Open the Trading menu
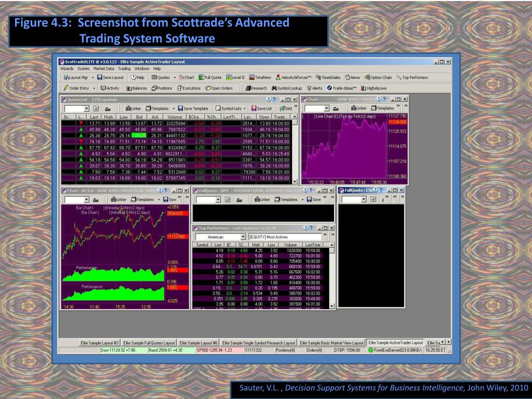The height and width of the screenshot is (399, 532). [124, 69]
